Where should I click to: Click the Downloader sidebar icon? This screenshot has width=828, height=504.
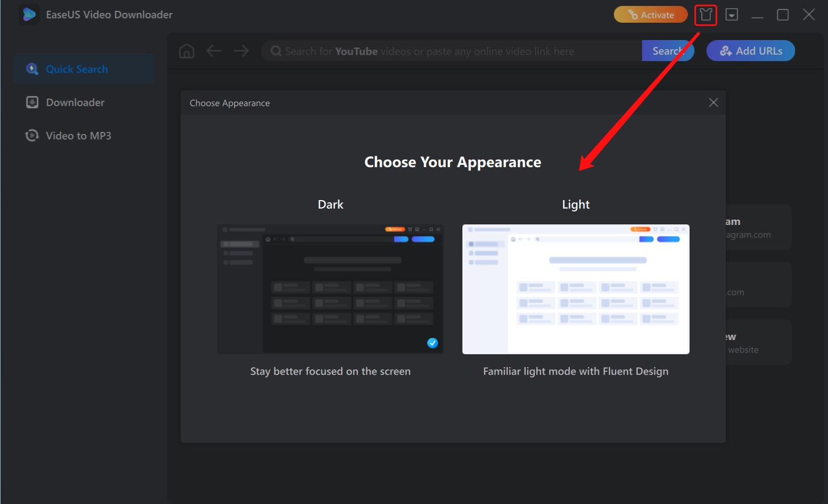pos(32,102)
